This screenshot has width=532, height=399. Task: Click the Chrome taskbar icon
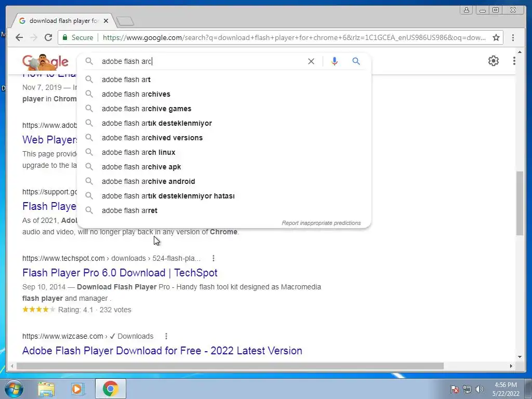(x=111, y=389)
